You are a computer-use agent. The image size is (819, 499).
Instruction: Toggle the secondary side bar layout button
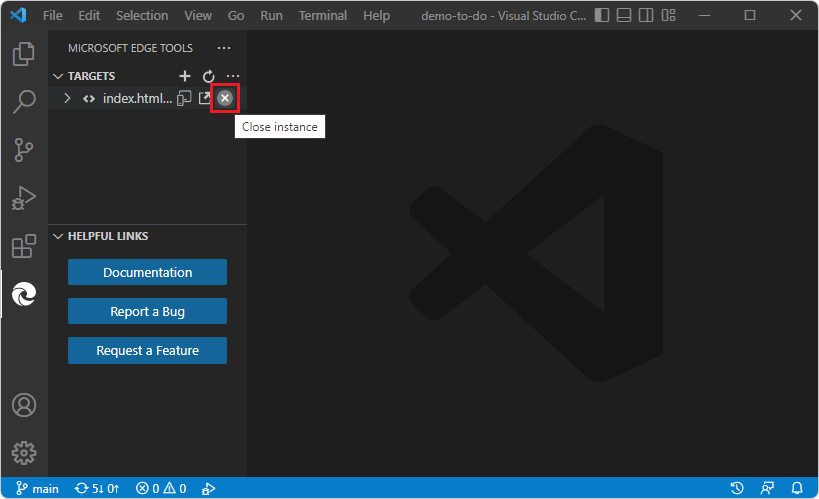click(646, 16)
